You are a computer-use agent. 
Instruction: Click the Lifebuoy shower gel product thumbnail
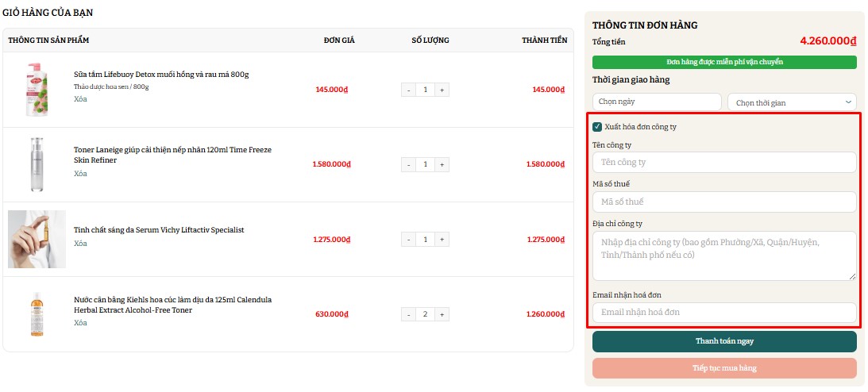37,90
